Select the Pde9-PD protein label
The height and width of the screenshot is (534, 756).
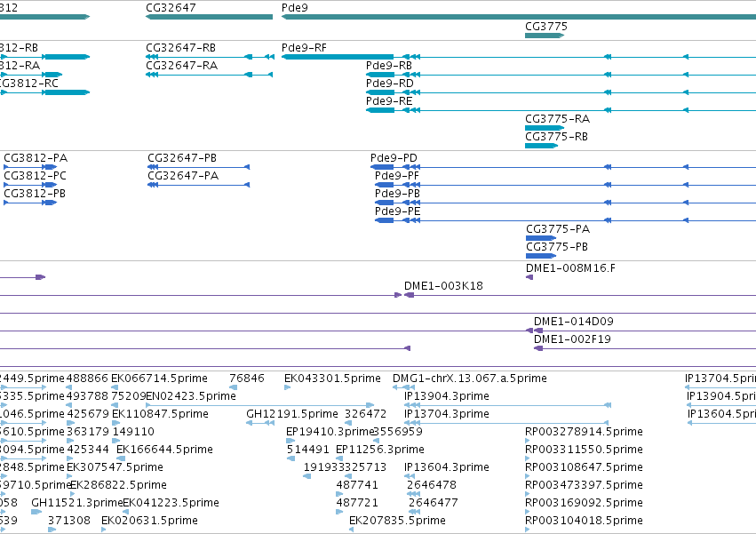(394, 158)
